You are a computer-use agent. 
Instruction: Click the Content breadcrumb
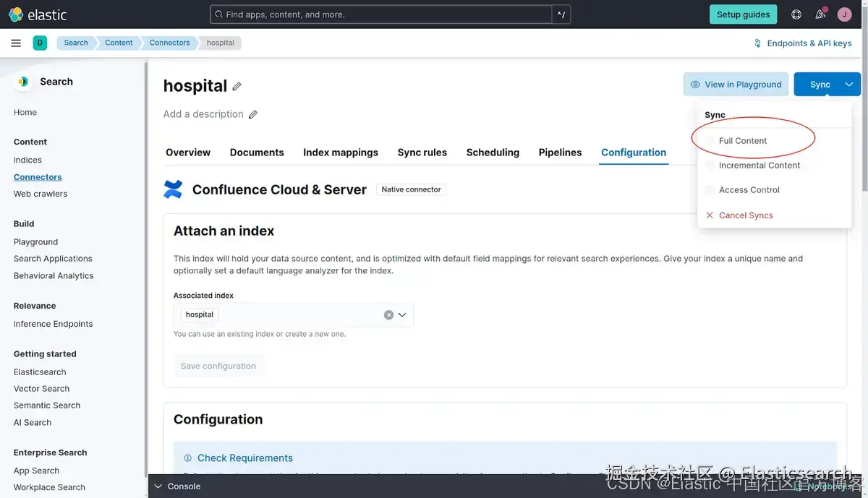[119, 43]
